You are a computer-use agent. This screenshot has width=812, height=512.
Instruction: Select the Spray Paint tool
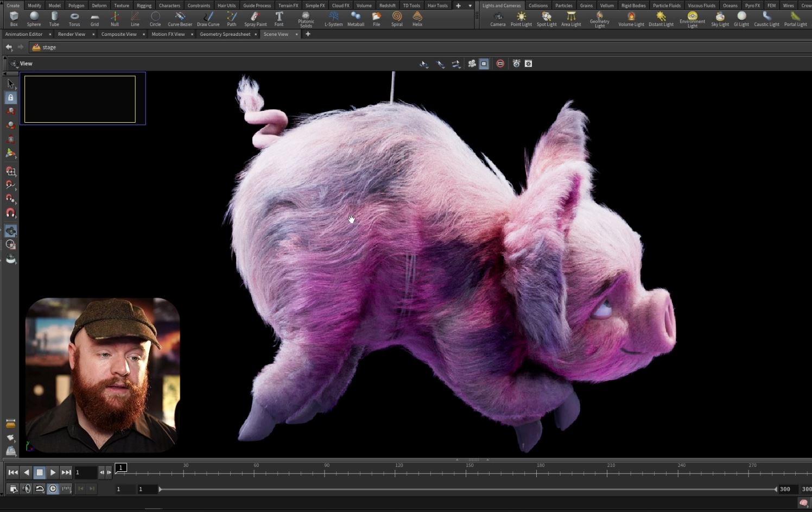point(255,19)
